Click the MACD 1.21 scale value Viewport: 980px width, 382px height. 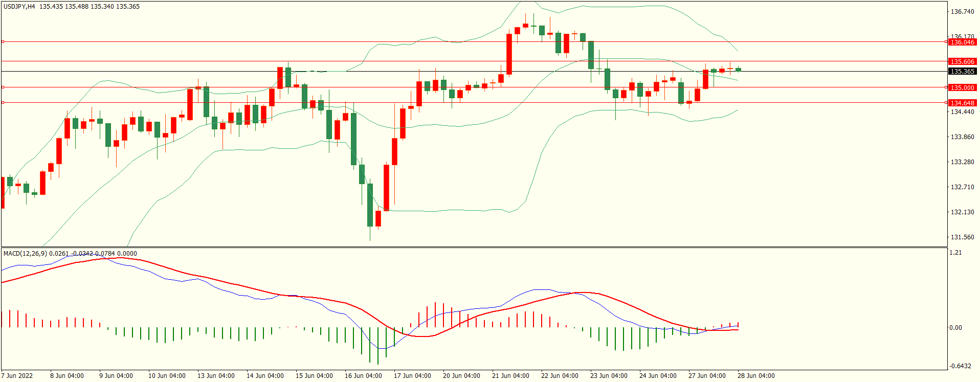pos(955,253)
